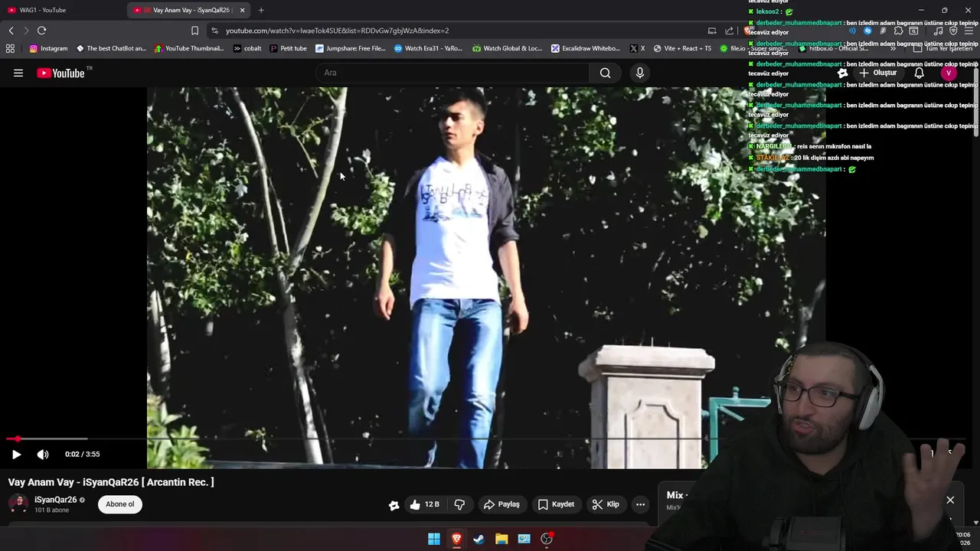Open site settings icon in address bar
This screenshot has width=980, height=551.
coord(214,31)
